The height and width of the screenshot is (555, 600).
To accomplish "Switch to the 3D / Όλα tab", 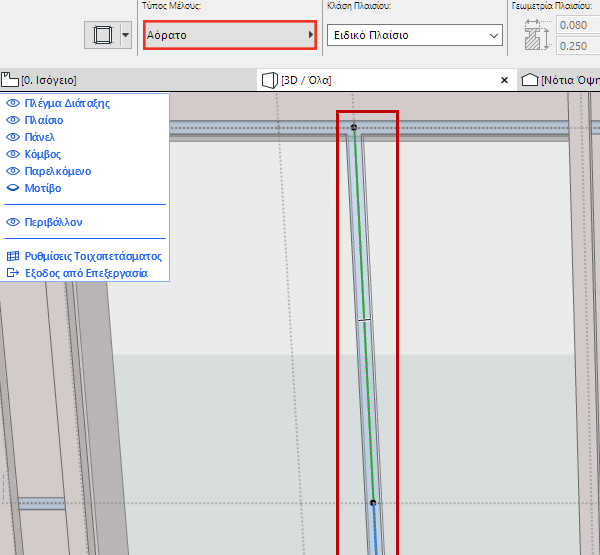I will click(300, 79).
